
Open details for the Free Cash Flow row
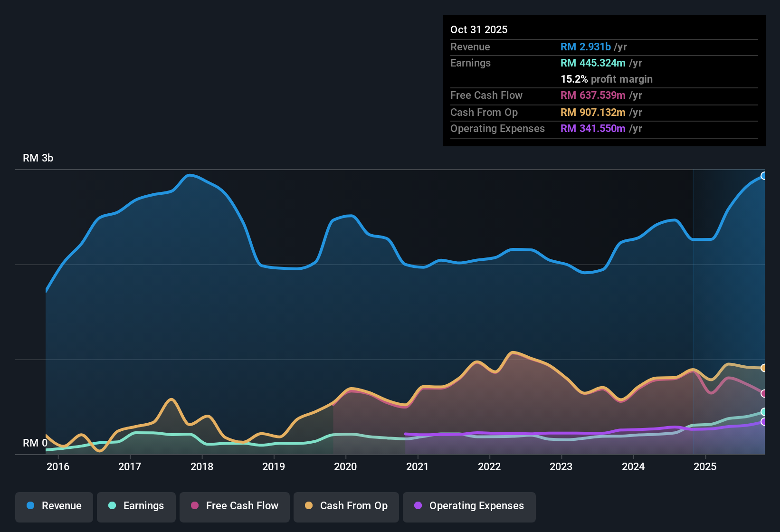click(x=486, y=95)
